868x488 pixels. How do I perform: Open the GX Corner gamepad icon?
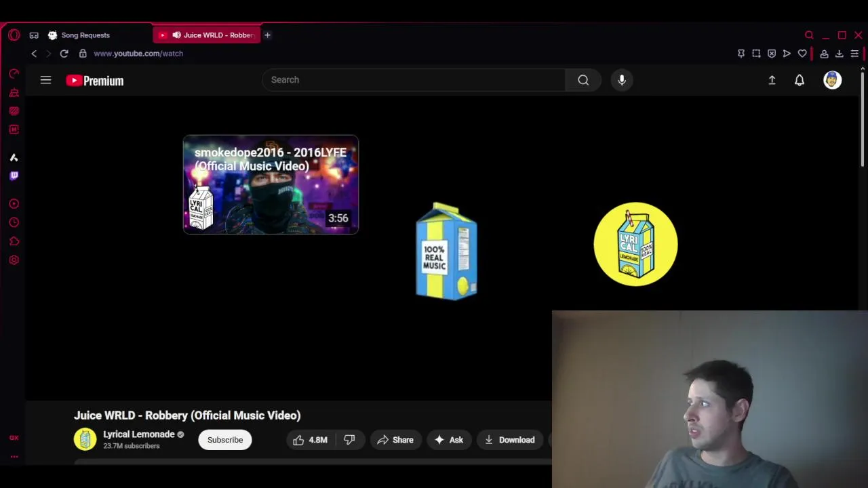(34, 35)
